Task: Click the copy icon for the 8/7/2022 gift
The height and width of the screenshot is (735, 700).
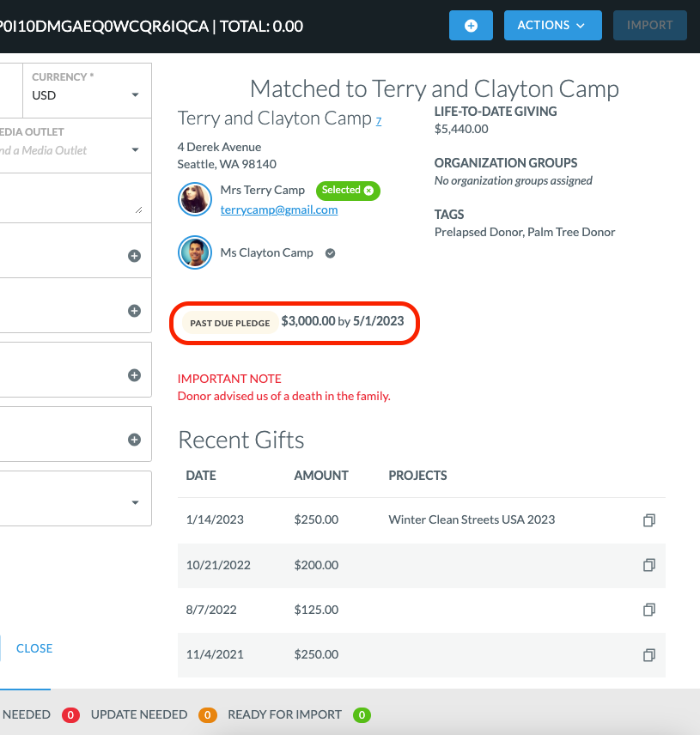Action: [x=649, y=610]
